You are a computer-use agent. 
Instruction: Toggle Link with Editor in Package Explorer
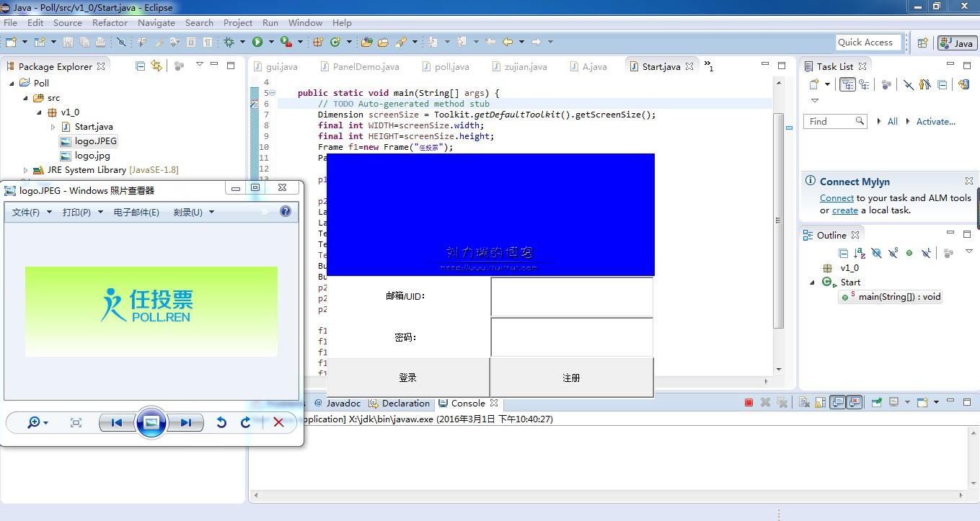point(156,66)
